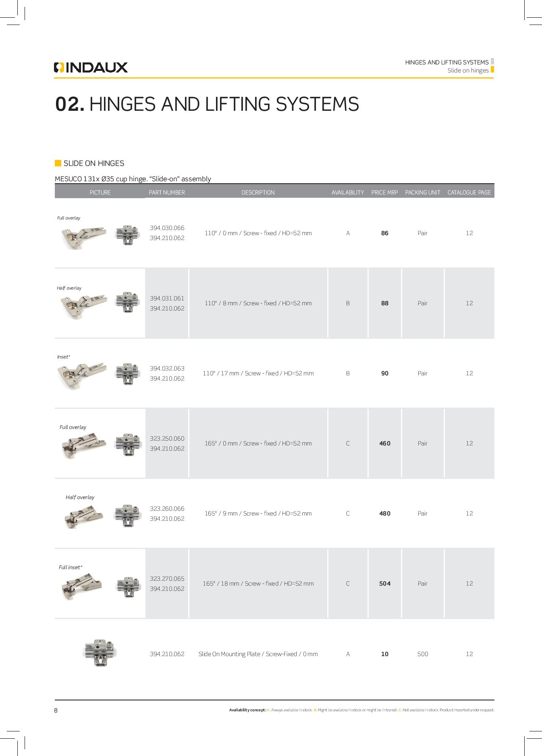The width and height of the screenshot is (542, 756).
Task: Click the INDAUX logo
Action: pyautogui.click(x=91, y=67)
